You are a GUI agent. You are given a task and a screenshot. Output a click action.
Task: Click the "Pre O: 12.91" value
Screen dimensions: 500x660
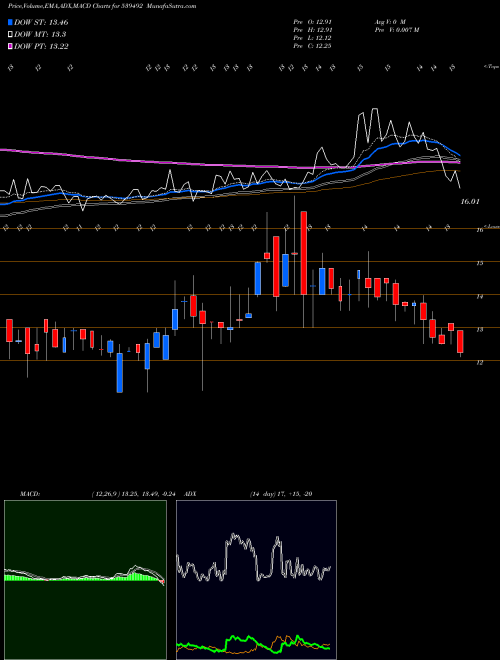pyautogui.click(x=313, y=21)
